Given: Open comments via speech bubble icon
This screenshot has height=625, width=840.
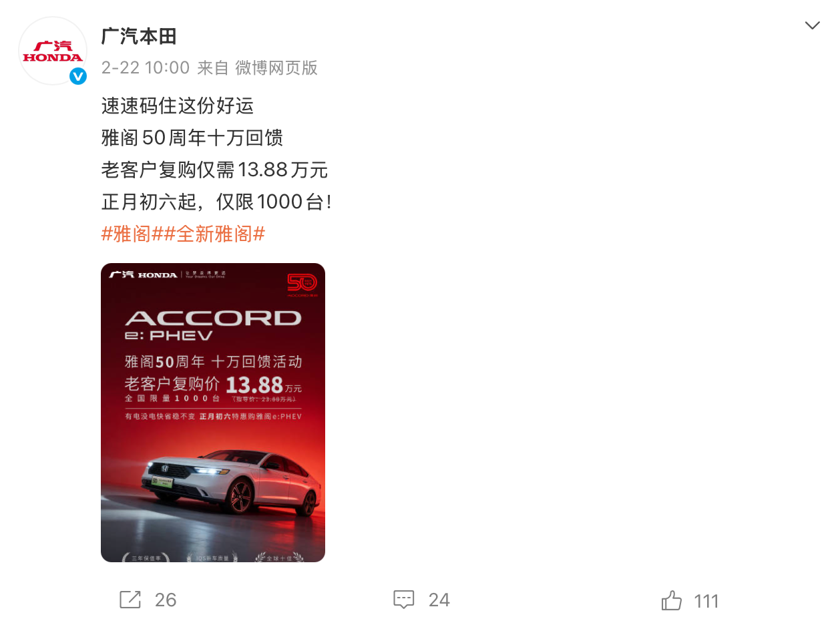Looking at the screenshot, I should tap(404, 600).
